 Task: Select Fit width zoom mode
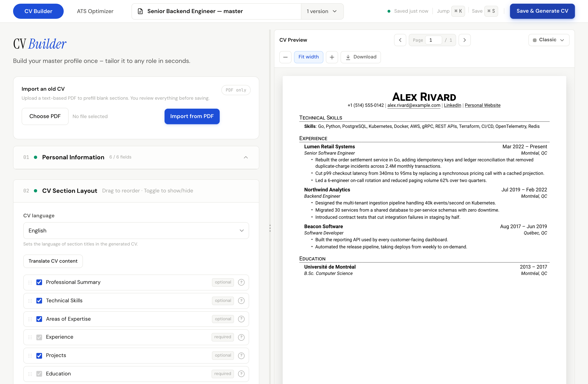(x=308, y=57)
